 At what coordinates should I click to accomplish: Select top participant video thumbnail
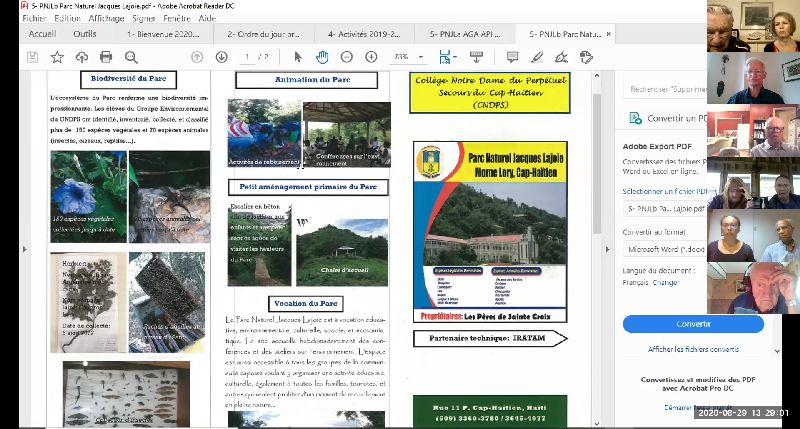pyautogui.click(x=753, y=26)
